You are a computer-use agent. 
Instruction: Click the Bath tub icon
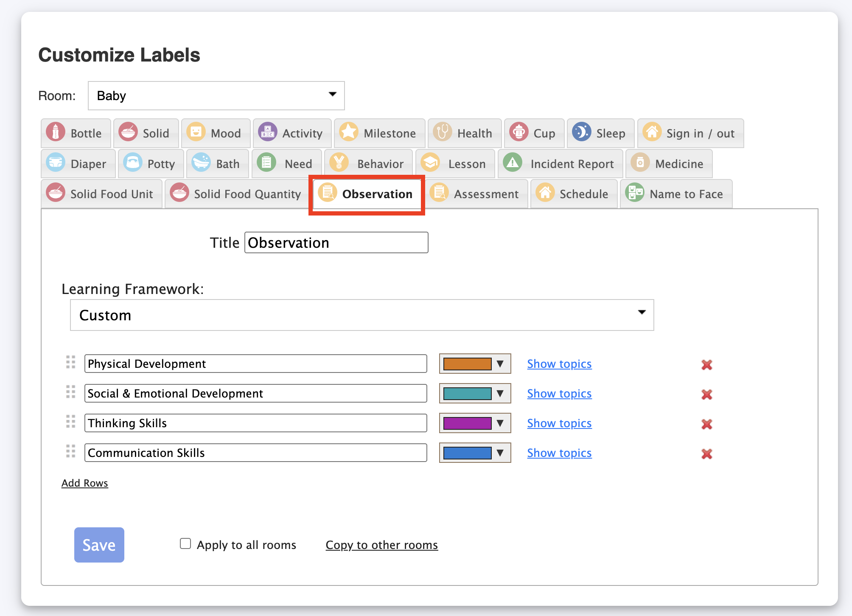point(201,163)
